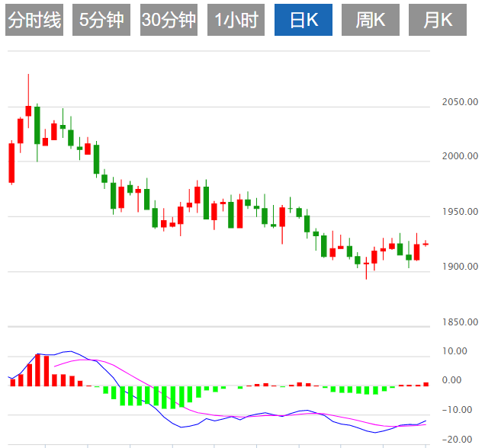The height and width of the screenshot is (448, 485).
Task: Click the 1900.00 price axis label
Action: (460, 267)
